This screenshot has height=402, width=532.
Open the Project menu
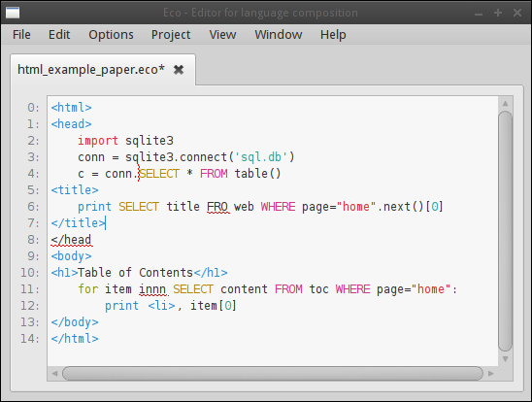tap(171, 35)
